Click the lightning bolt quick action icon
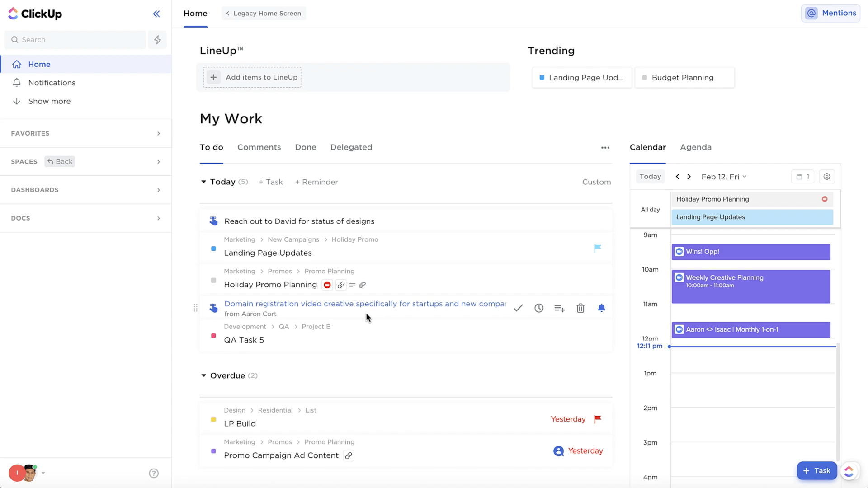 157,40
